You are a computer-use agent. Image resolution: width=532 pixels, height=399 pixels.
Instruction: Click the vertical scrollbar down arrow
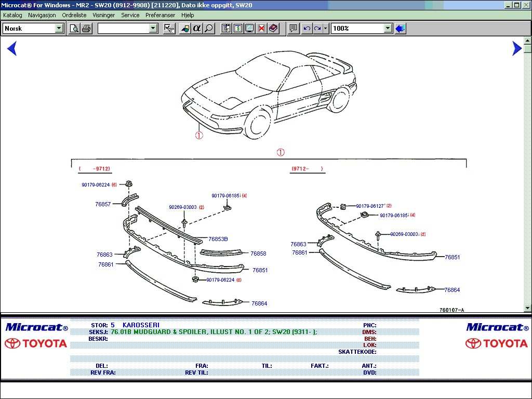528,308
